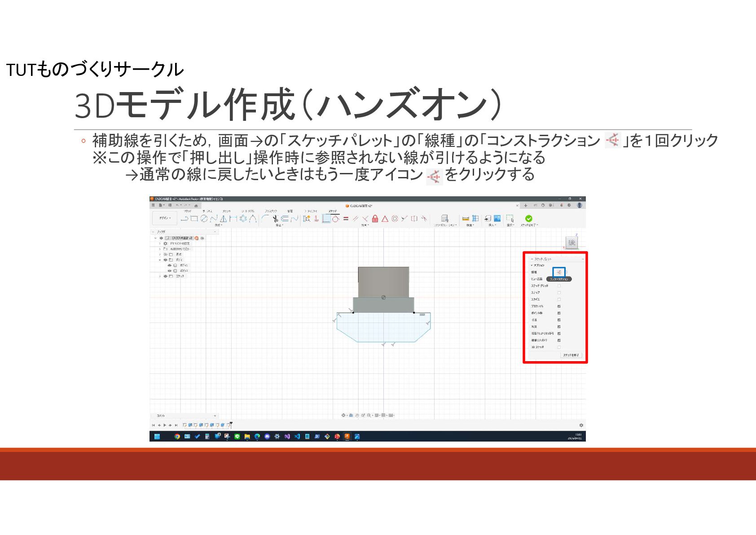Viewport: 756px width, 535px height.
Task: Open the Design workspace dropdown
Action: [x=165, y=218]
